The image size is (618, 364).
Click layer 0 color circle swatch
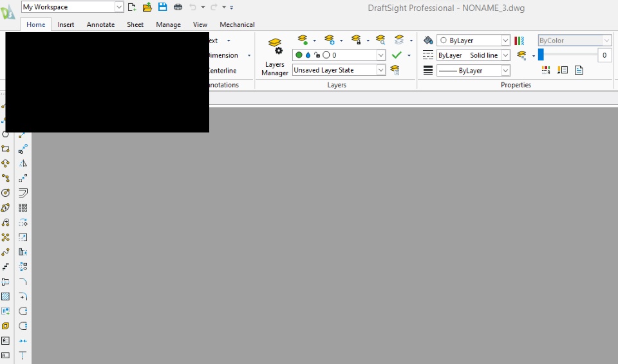[326, 55]
